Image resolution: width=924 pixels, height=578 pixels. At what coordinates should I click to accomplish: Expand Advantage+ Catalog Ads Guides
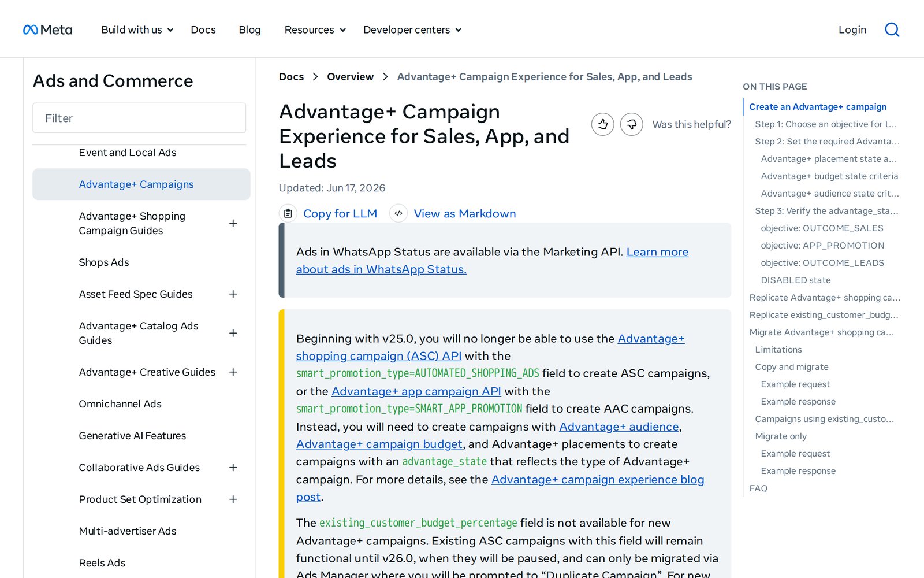(x=233, y=333)
